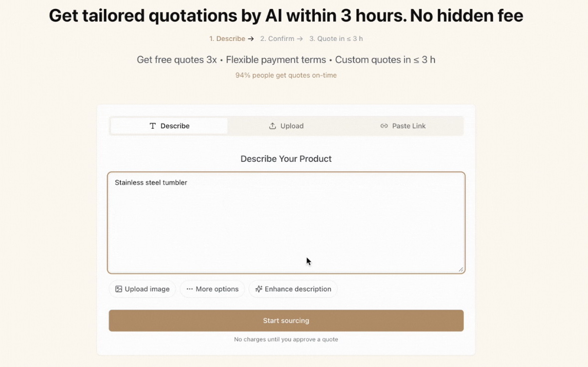Focus the product description text area
Image resolution: width=588 pixels, height=367 pixels.
pyautogui.click(x=286, y=223)
